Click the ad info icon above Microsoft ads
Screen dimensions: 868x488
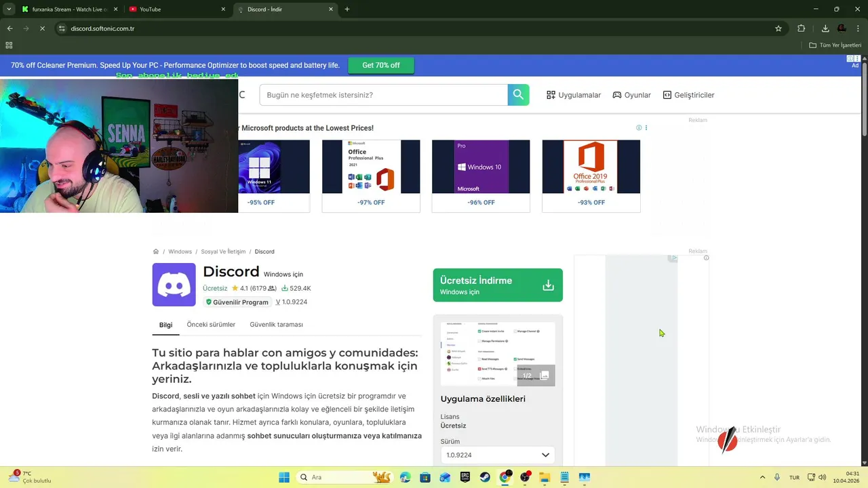pos(639,127)
